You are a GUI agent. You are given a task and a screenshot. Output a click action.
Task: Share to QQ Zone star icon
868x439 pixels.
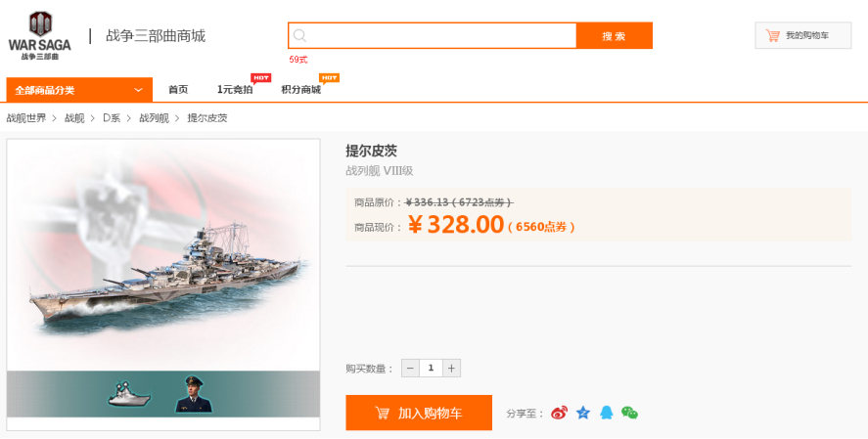[583, 413]
